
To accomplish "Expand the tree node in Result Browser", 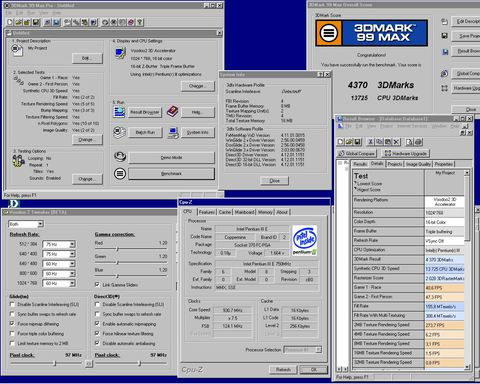I will (340, 163).
